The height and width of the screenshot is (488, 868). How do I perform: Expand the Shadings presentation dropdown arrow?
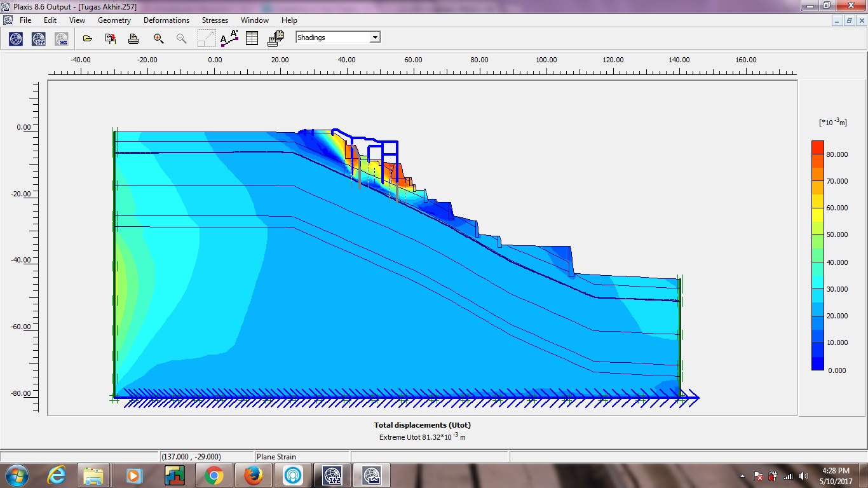point(375,37)
